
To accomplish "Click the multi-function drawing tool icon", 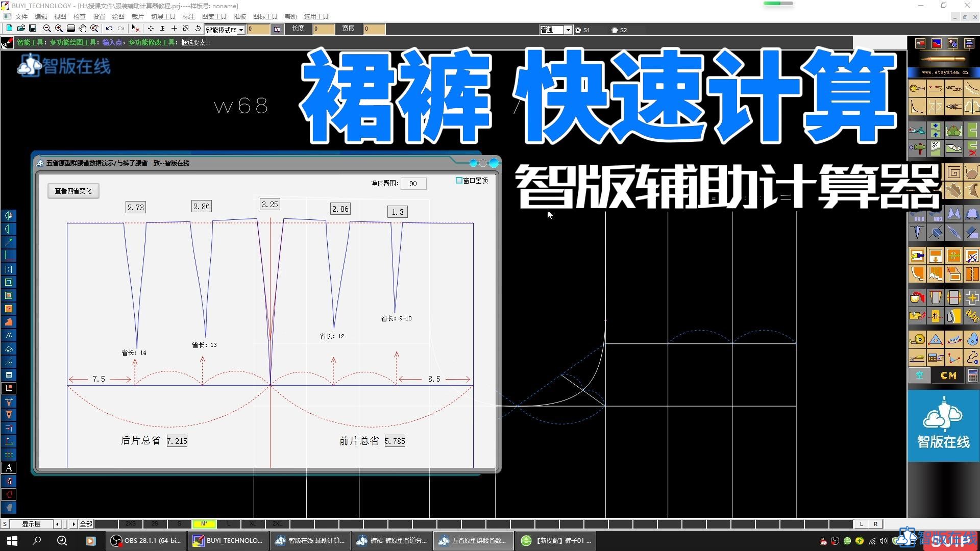I will click(x=7, y=42).
